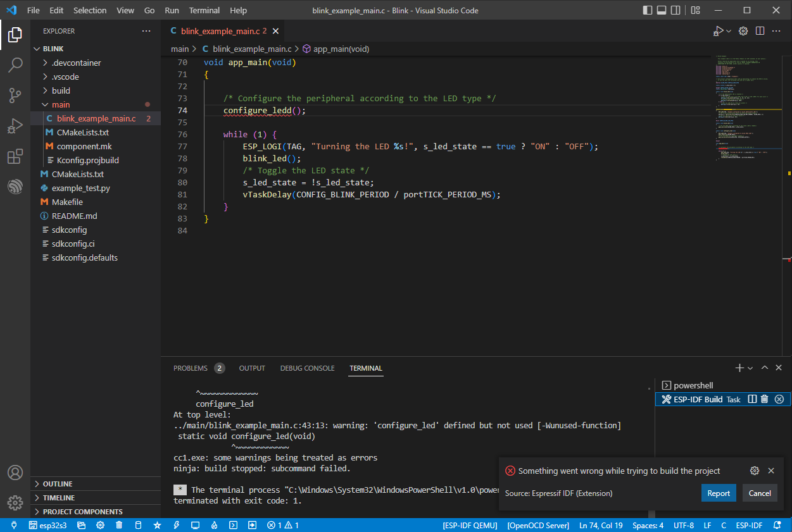Open Source Control view in activity bar
The image size is (792, 532).
[15, 96]
